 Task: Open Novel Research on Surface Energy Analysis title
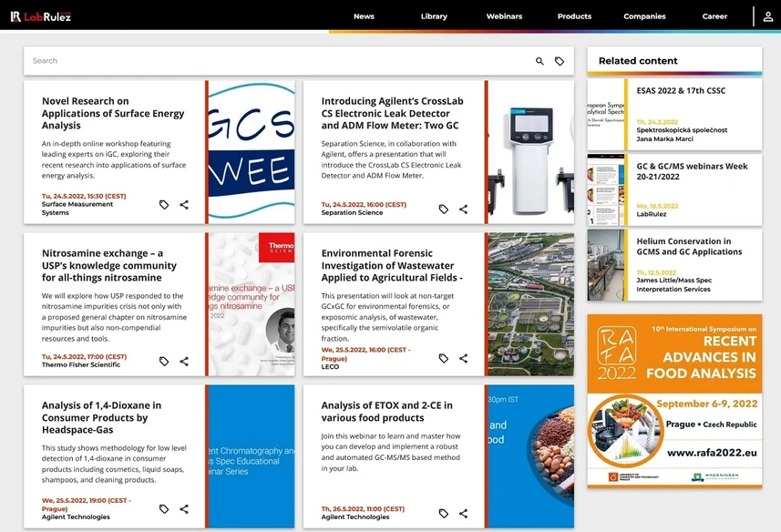113,114
